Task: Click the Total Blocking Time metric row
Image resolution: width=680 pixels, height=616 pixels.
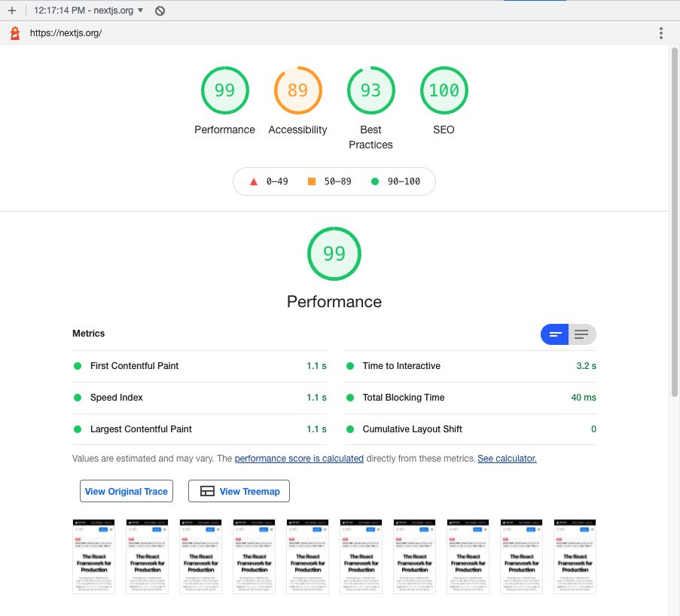Action: pyautogui.click(x=471, y=398)
